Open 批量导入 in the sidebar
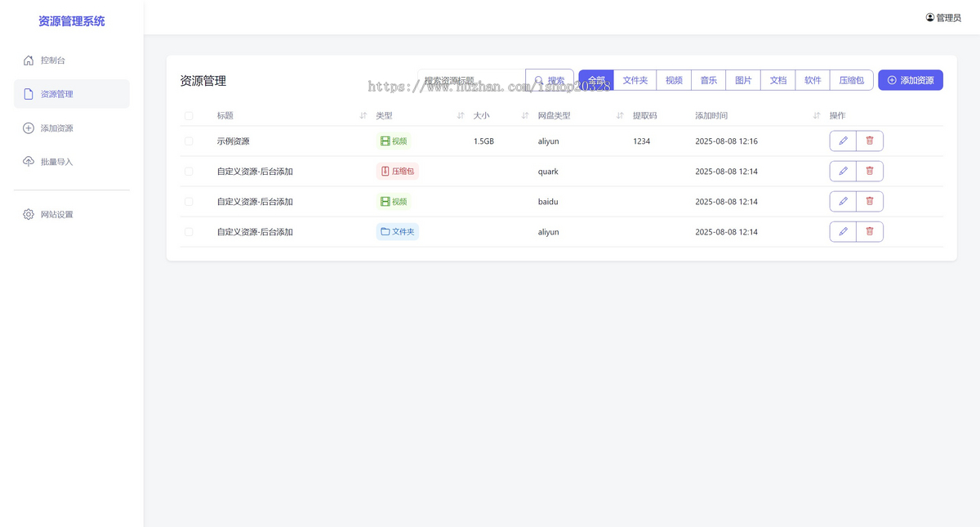Viewport: 980px width, 527px height. 72,162
